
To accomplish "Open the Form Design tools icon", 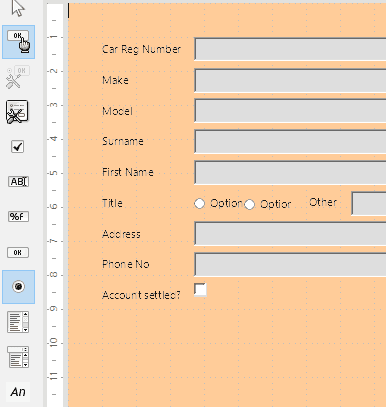I will tap(17, 112).
